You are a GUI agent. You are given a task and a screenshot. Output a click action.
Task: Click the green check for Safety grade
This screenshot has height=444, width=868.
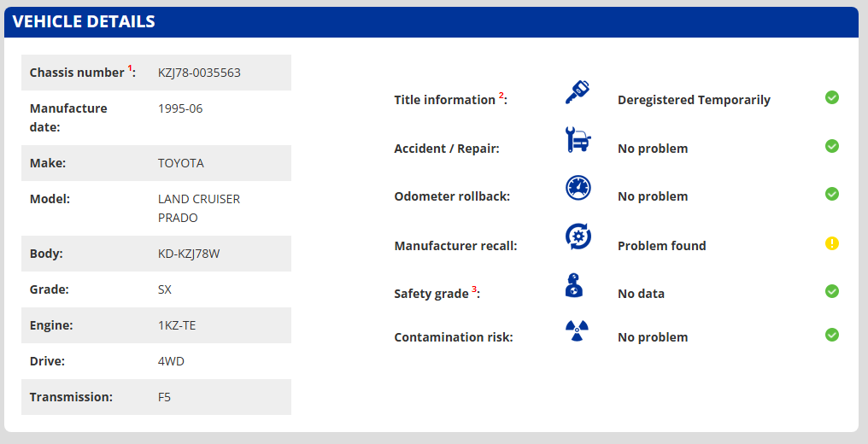(x=831, y=291)
